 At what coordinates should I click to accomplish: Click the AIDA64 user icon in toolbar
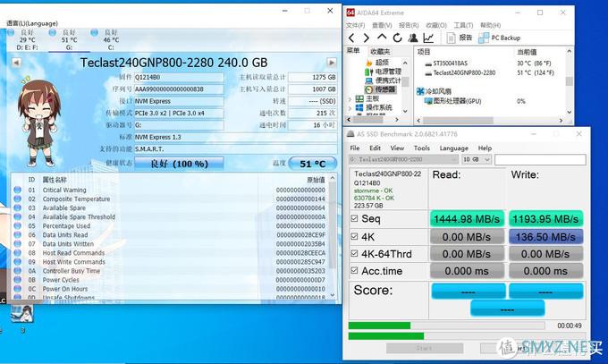click(x=413, y=38)
